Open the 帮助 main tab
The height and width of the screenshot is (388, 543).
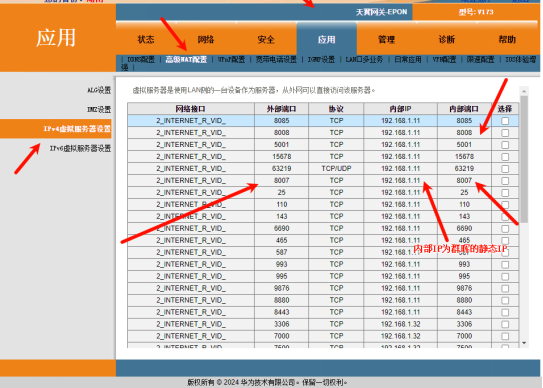point(507,39)
